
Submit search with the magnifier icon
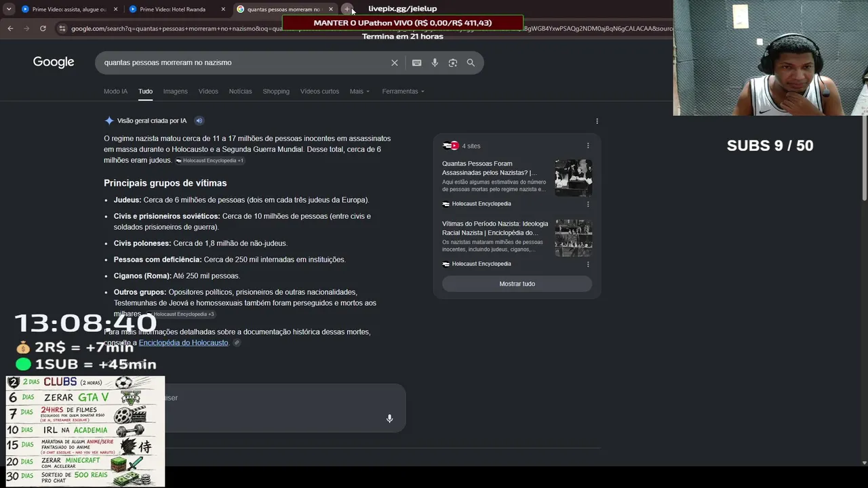click(471, 63)
